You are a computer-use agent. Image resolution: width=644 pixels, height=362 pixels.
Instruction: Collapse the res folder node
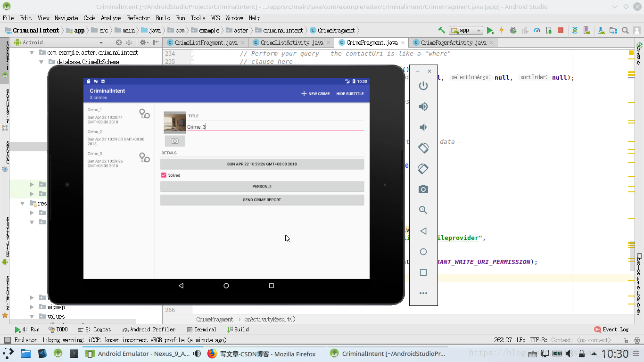[23, 204]
